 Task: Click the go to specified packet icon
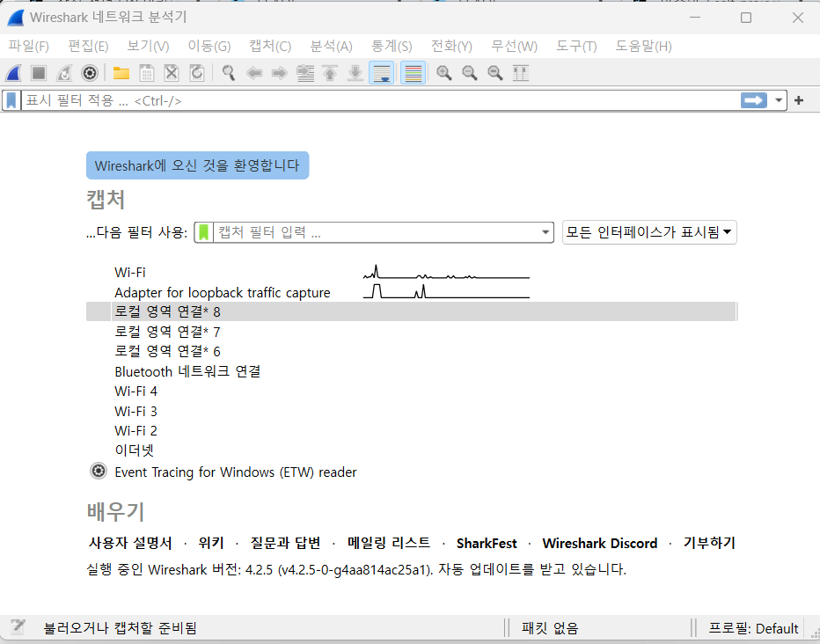coord(305,73)
